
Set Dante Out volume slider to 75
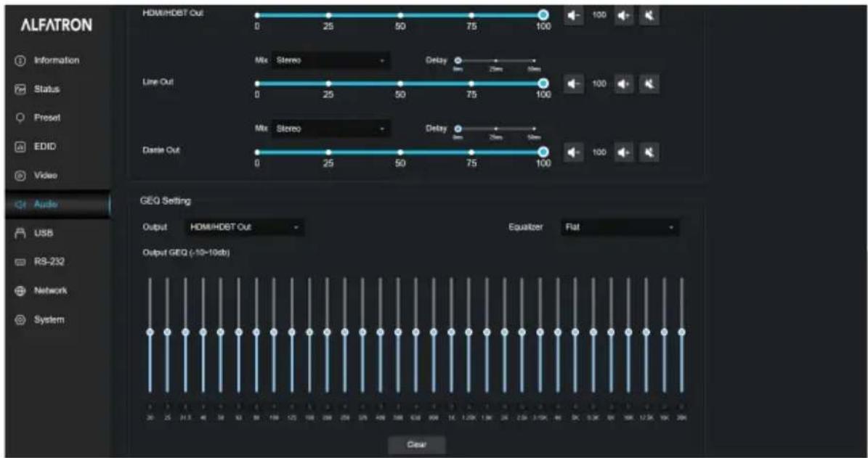point(471,152)
